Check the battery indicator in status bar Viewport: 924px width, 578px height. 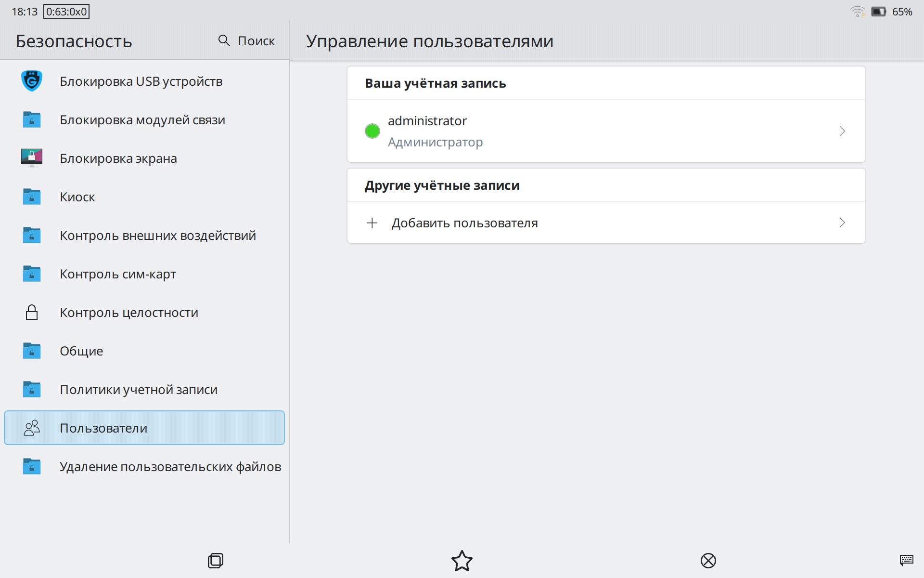click(878, 12)
